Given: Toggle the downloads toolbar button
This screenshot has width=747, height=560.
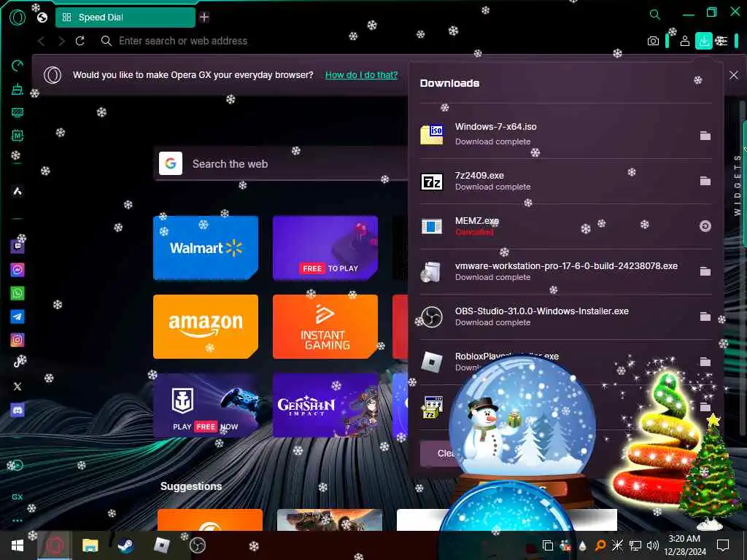Looking at the screenshot, I should [x=704, y=41].
